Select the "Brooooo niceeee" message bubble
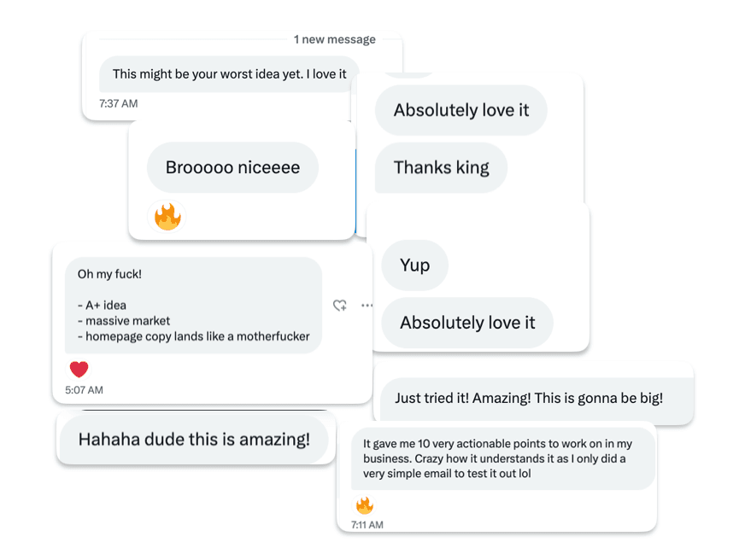This screenshot has width=745, height=560. pyautogui.click(x=232, y=167)
